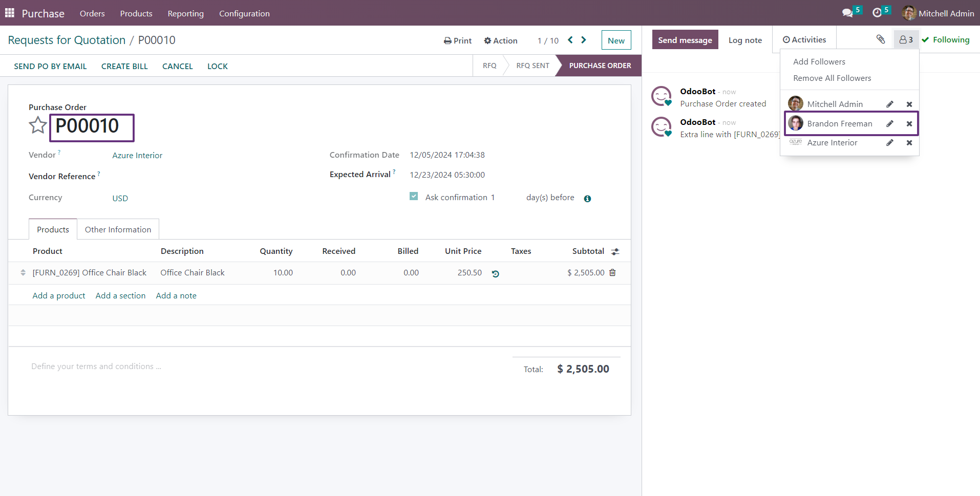Open the Orders menu
This screenshot has height=496, width=980.
point(92,13)
